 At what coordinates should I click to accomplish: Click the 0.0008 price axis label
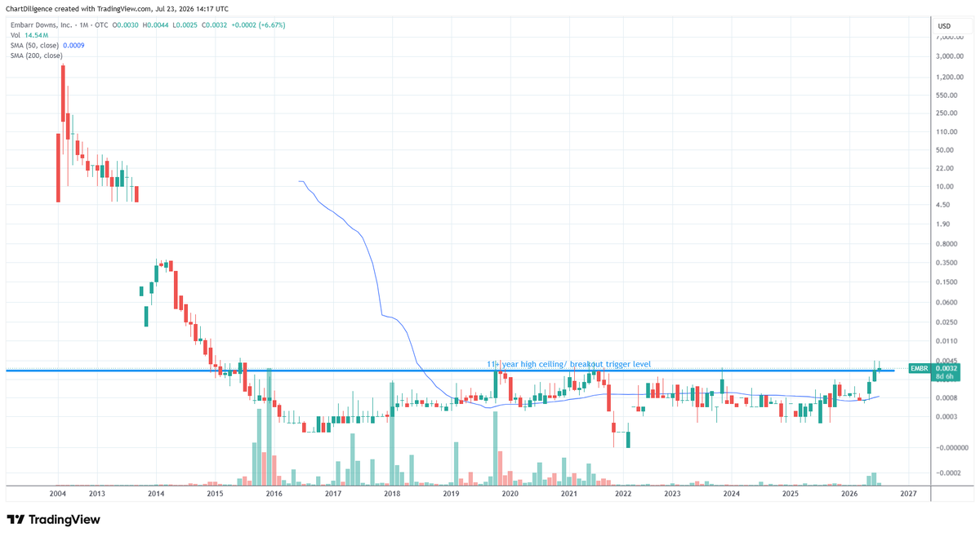click(x=948, y=397)
